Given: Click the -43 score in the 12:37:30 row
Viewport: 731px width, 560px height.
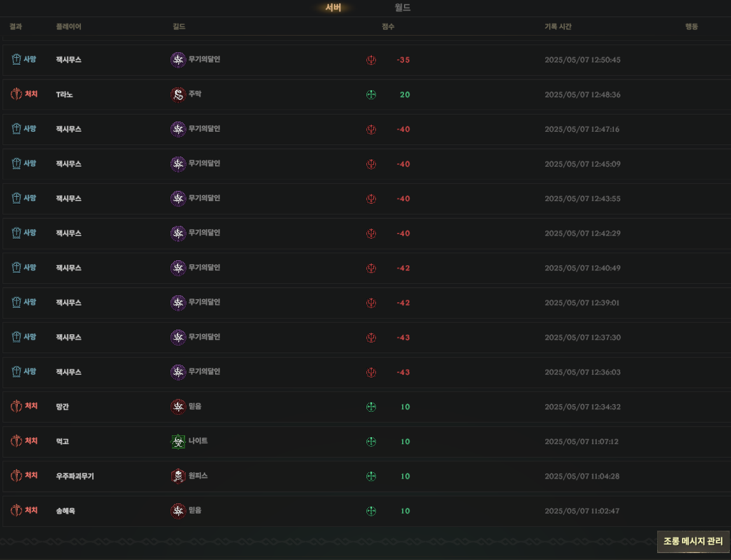Looking at the screenshot, I should 403,337.
